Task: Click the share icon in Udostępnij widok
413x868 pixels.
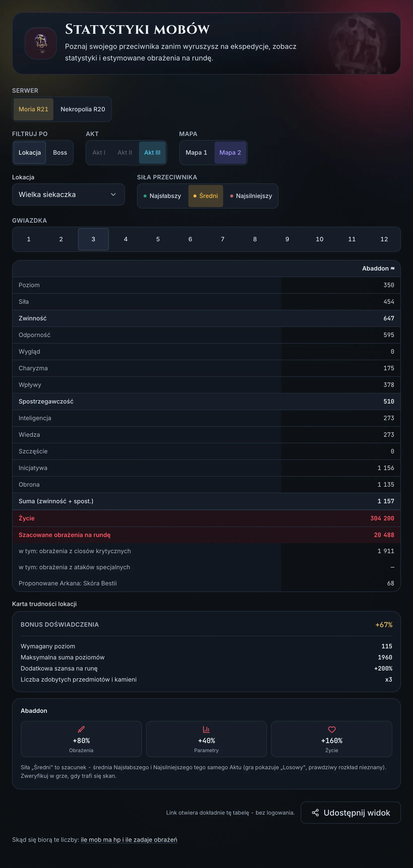Action: click(x=315, y=813)
